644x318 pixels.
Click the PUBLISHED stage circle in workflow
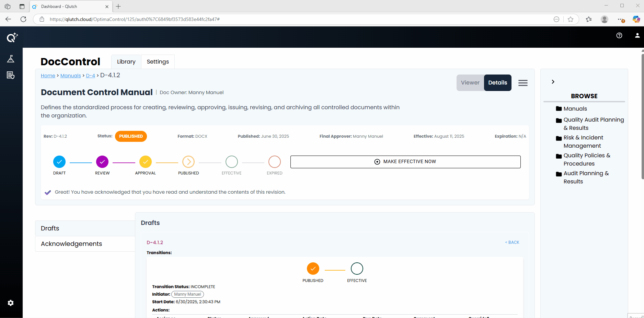point(188,162)
